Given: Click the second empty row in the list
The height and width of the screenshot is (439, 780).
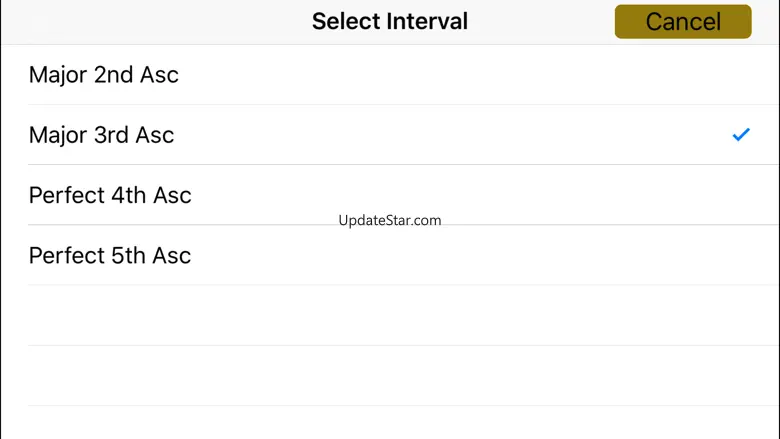Looking at the screenshot, I should pyautogui.click(x=390, y=375).
